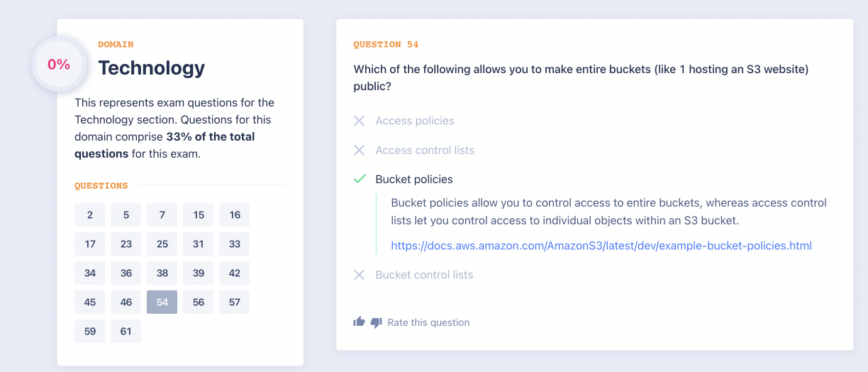Go to question 61
868x372 pixels.
126,332
